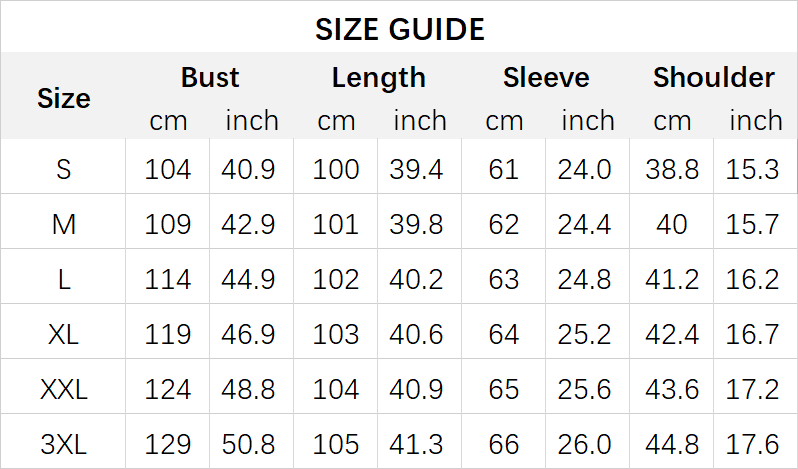Select the Size column header

tap(64, 98)
